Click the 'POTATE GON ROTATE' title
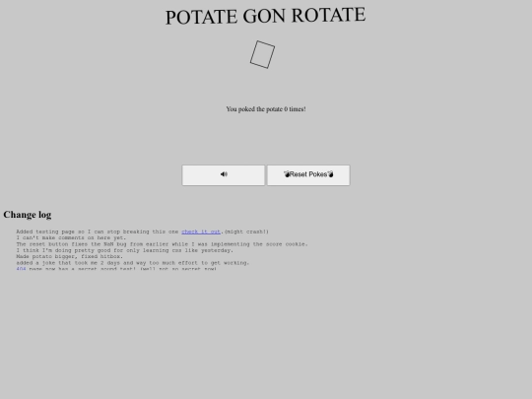532x399 pixels. coord(266,16)
